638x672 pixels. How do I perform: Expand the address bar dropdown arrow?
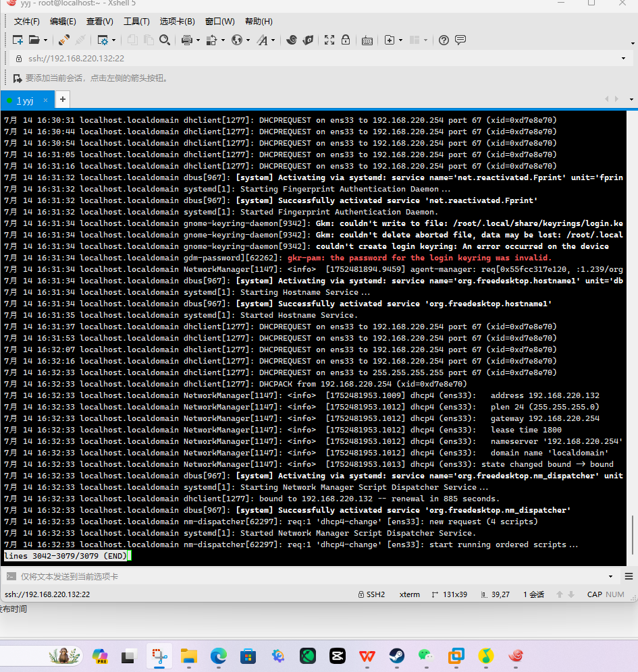[x=623, y=58]
